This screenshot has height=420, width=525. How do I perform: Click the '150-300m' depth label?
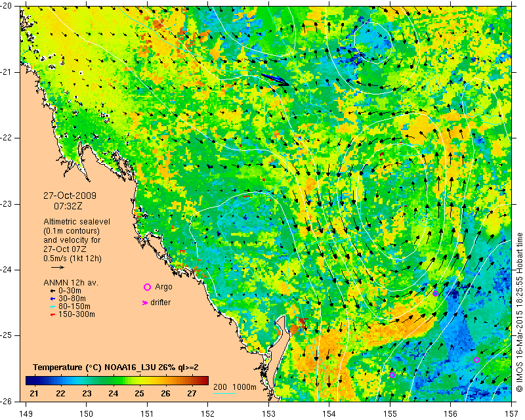coord(77,314)
